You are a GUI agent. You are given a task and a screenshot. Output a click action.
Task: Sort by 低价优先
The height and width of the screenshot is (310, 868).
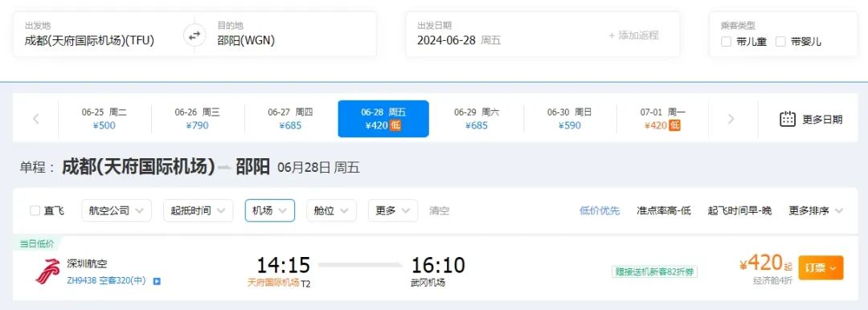(600, 210)
